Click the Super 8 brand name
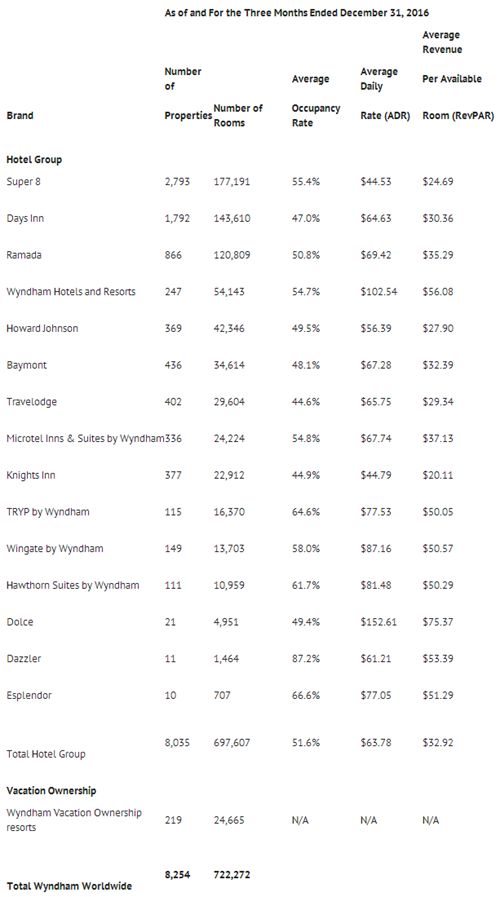500x897 pixels. tap(23, 182)
